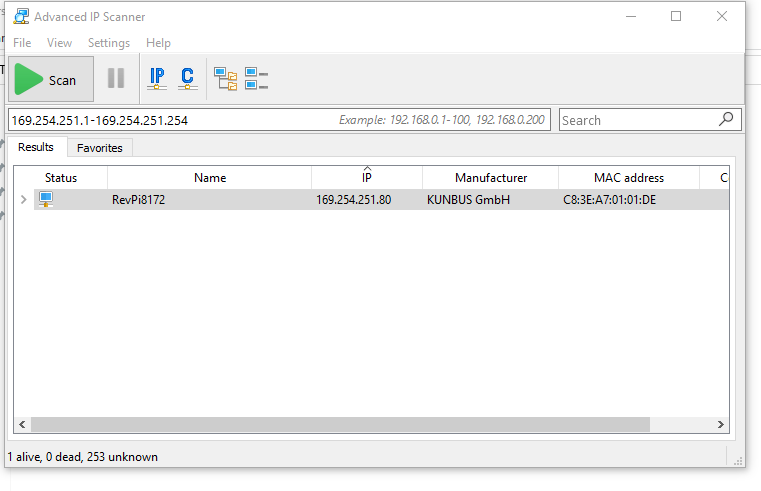Sort by the MAC address column header
Screen dimensions: 761x491
tap(629, 178)
